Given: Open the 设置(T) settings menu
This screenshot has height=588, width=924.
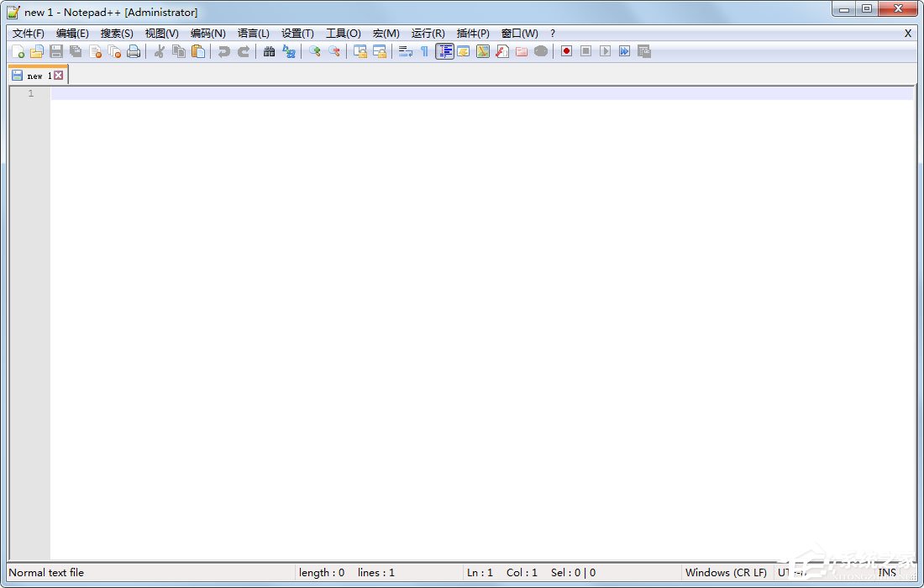Looking at the screenshot, I should click(x=297, y=33).
